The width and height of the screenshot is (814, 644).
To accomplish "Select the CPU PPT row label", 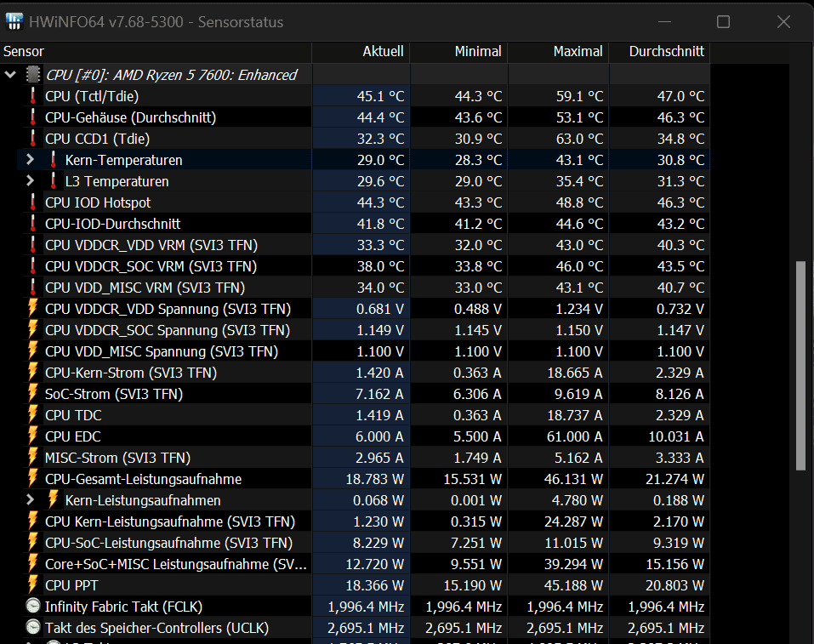I will (71, 585).
